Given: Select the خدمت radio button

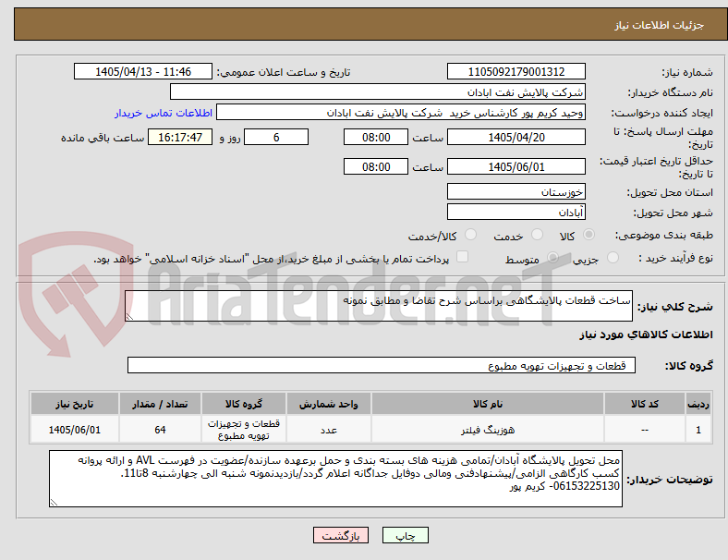Looking at the screenshot, I should [537, 235].
